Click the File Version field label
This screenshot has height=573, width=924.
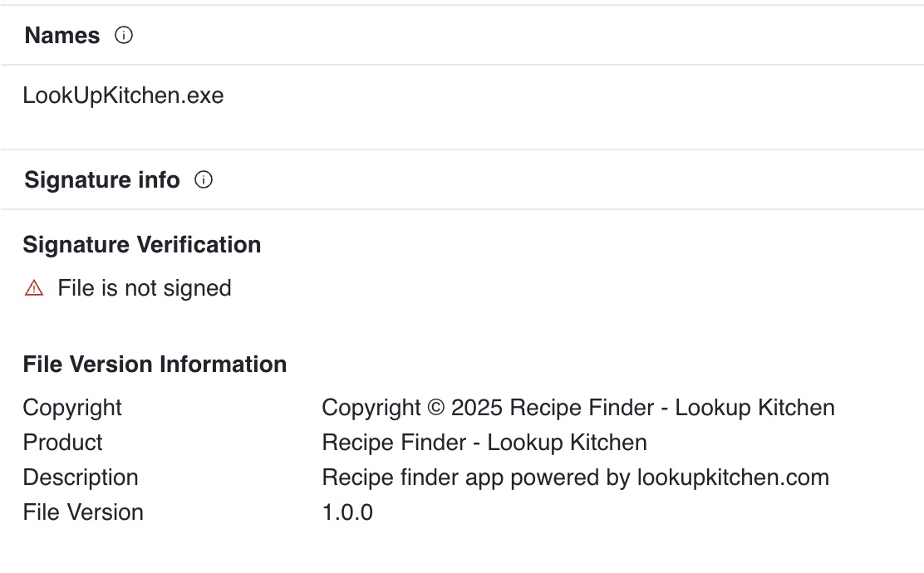pos(83,512)
